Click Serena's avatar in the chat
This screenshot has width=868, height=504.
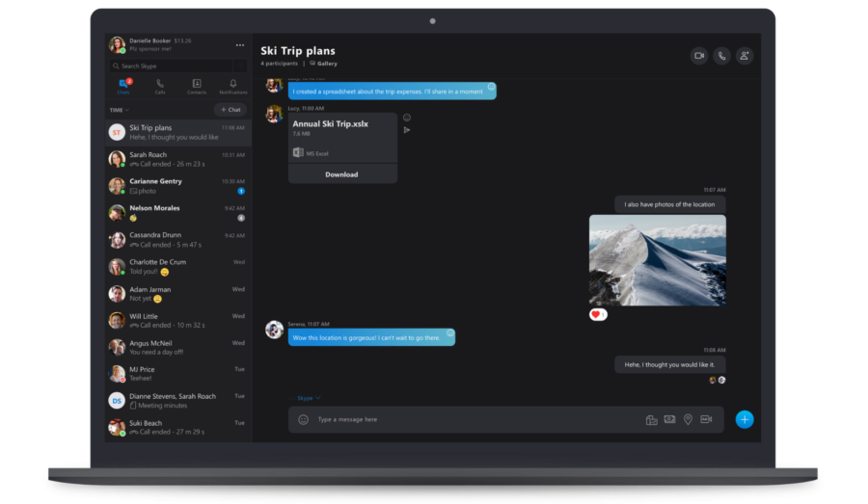point(274,330)
